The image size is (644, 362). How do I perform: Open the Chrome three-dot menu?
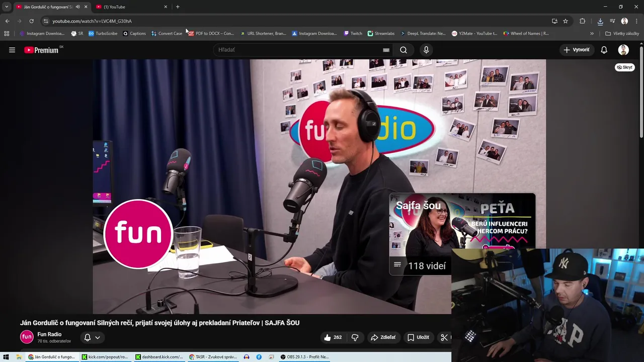coord(637,21)
